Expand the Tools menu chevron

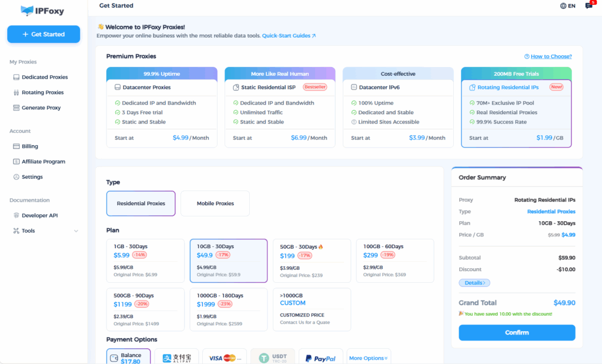[76, 231]
